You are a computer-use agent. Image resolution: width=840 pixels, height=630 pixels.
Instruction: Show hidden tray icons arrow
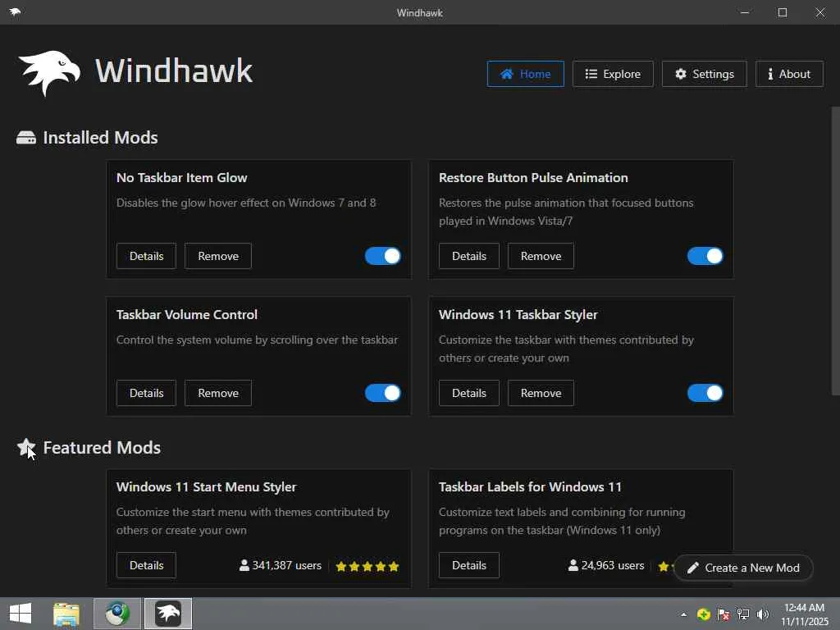[683, 614]
